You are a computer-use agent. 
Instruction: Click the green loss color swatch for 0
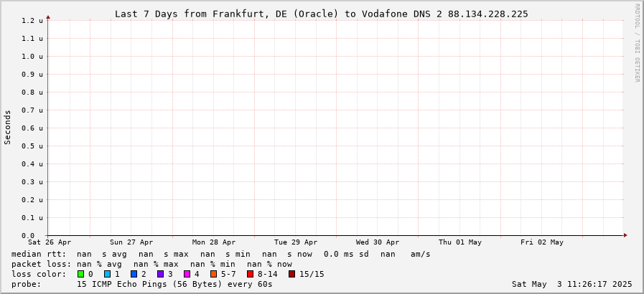tap(80, 274)
